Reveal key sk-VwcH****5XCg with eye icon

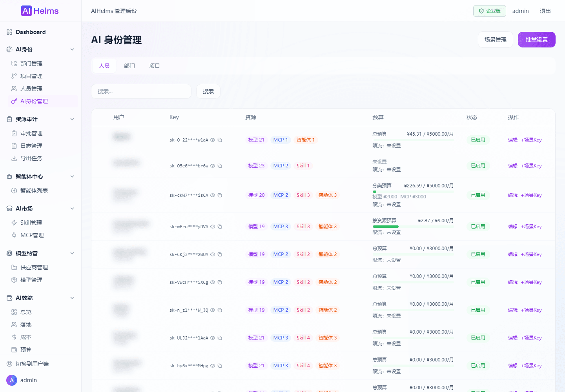(x=213, y=282)
